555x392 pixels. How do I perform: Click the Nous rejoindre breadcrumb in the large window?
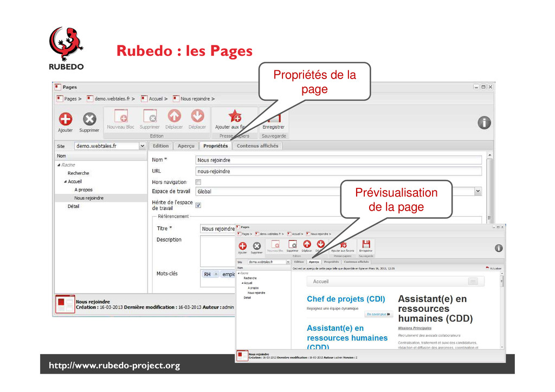[x=195, y=99]
